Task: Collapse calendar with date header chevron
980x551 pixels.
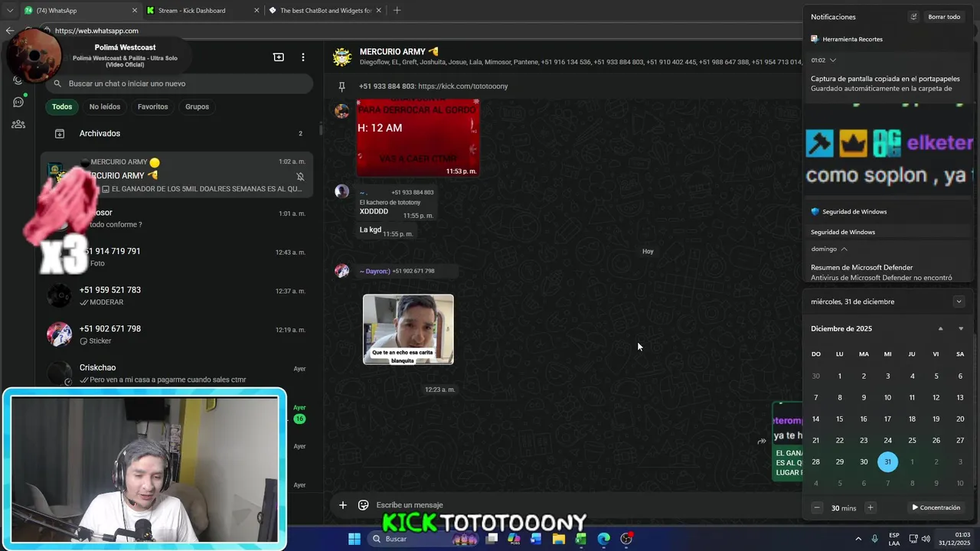Action: pyautogui.click(x=959, y=302)
